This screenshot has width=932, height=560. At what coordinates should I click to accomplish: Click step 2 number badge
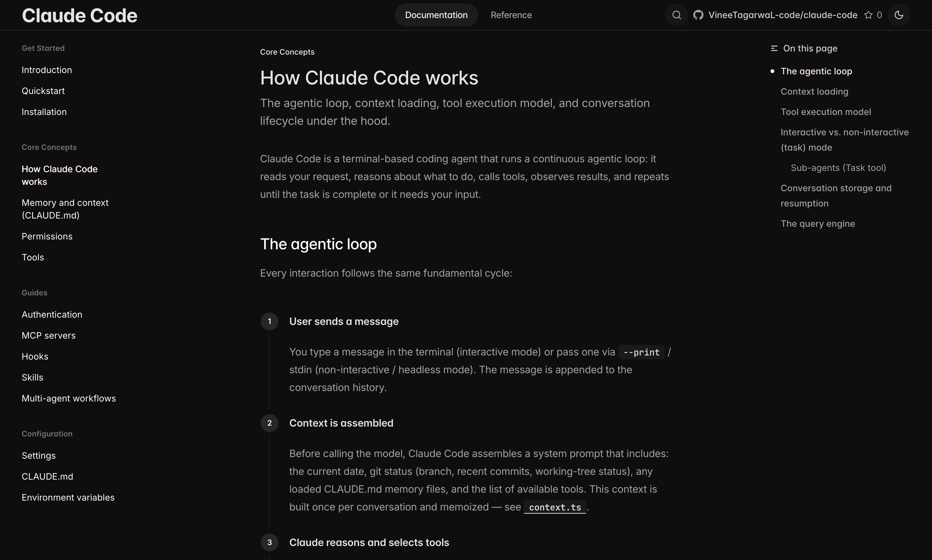click(x=269, y=423)
